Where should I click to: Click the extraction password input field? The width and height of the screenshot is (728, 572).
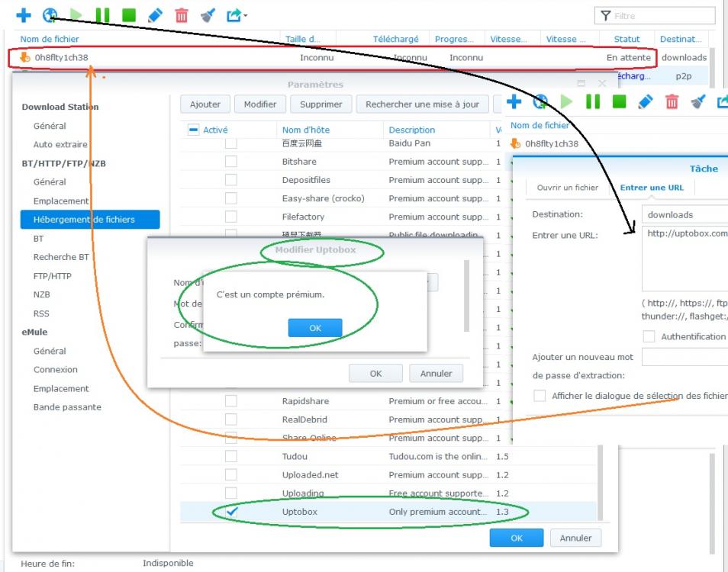(x=685, y=357)
